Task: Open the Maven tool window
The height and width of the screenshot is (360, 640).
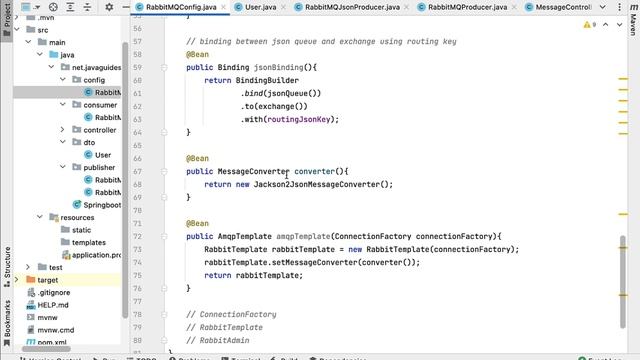Action: 633,20
